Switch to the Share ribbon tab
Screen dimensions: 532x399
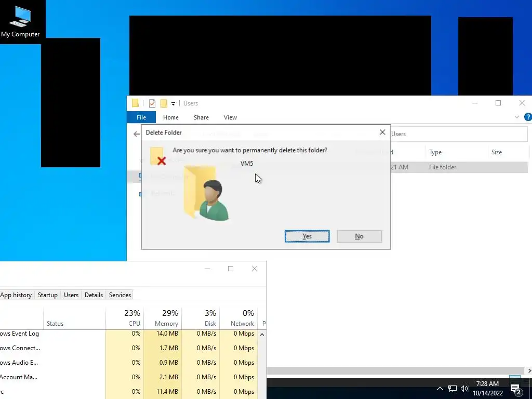point(201,117)
